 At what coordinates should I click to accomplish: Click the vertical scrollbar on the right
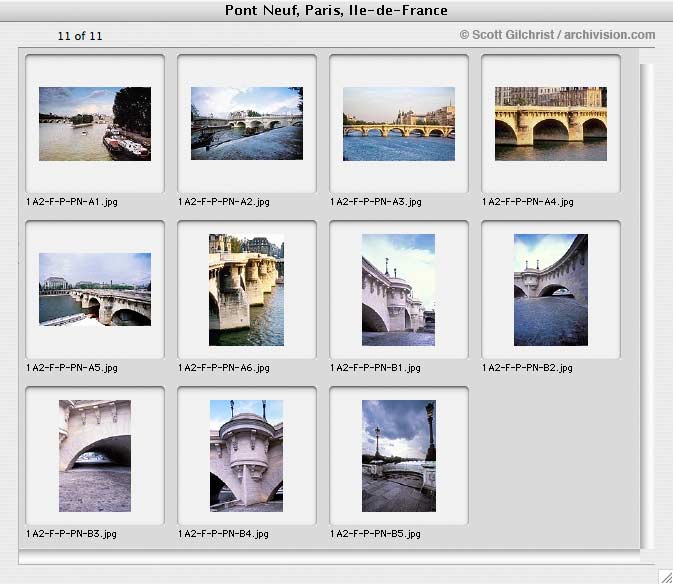pyautogui.click(x=647, y=306)
